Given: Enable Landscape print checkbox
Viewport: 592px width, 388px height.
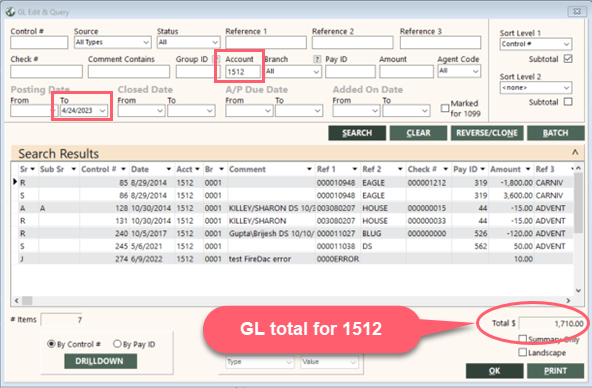Looking at the screenshot, I should click(x=523, y=352).
